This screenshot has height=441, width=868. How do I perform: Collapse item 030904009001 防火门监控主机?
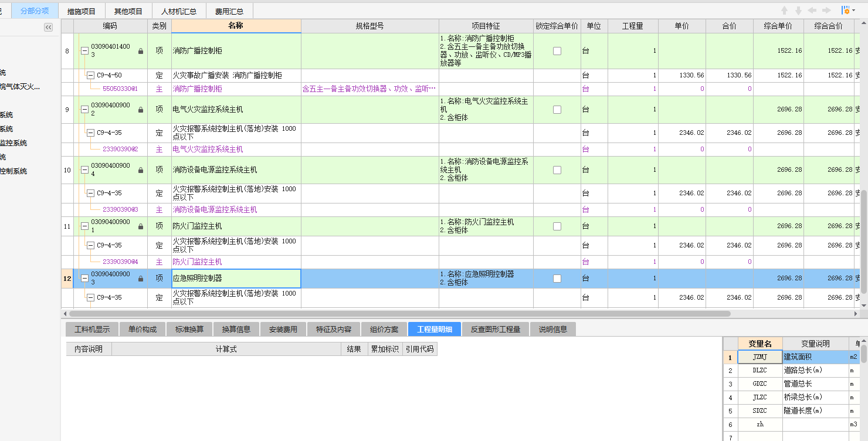tap(84, 226)
